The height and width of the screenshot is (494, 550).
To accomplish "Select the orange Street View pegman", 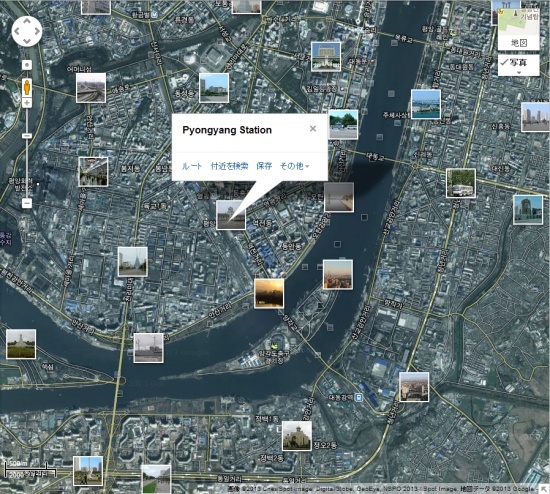I will [27, 87].
